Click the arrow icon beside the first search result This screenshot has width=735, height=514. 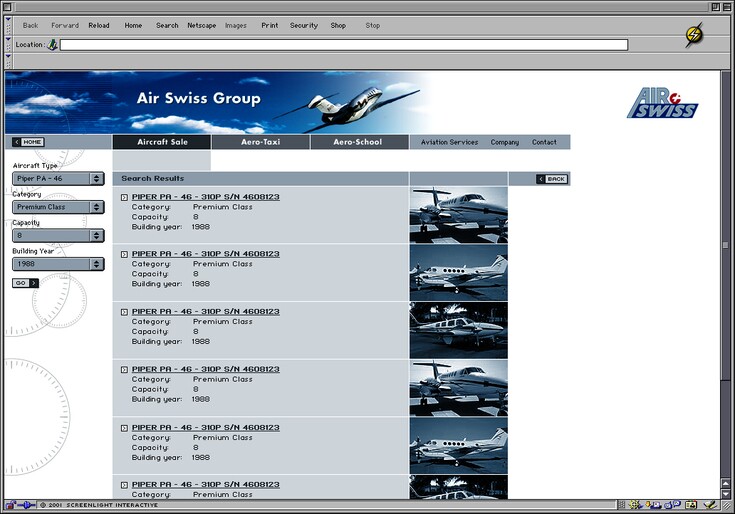pyautogui.click(x=124, y=197)
